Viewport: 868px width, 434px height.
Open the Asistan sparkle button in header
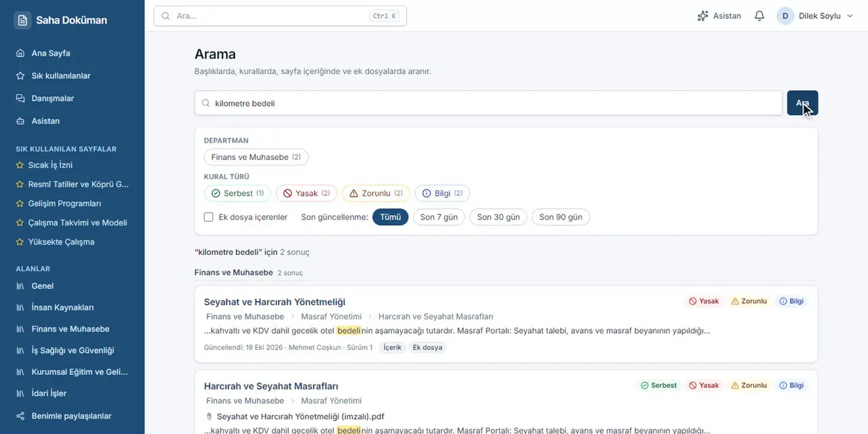pyautogui.click(x=719, y=16)
